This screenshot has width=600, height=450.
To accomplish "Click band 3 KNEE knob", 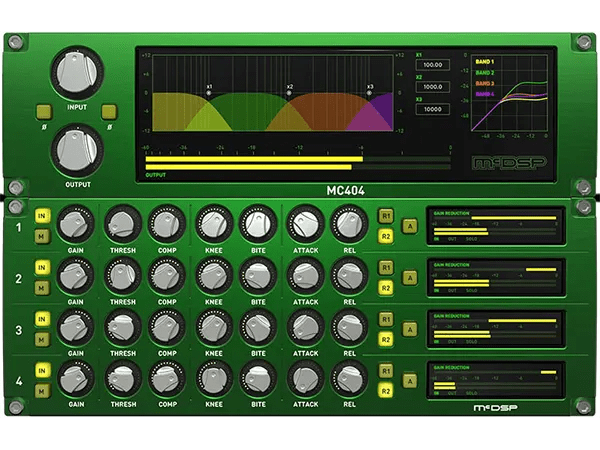I will coord(214,328).
